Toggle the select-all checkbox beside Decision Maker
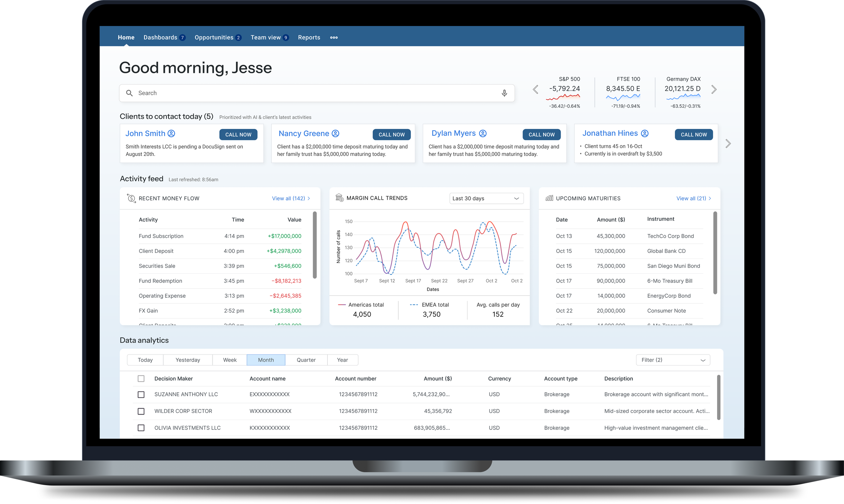844x504 pixels. click(x=141, y=379)
